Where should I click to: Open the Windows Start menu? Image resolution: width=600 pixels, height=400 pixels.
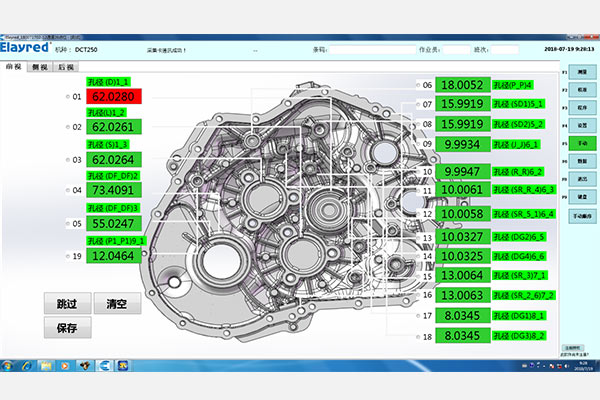tap(7, 366)
